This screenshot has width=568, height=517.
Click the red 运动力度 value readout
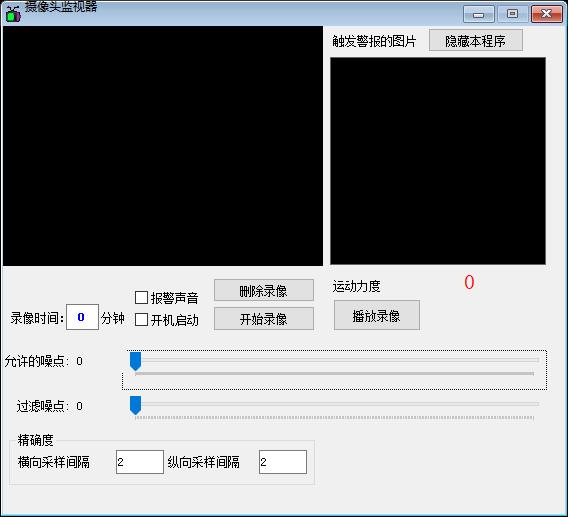pos(469,282)
